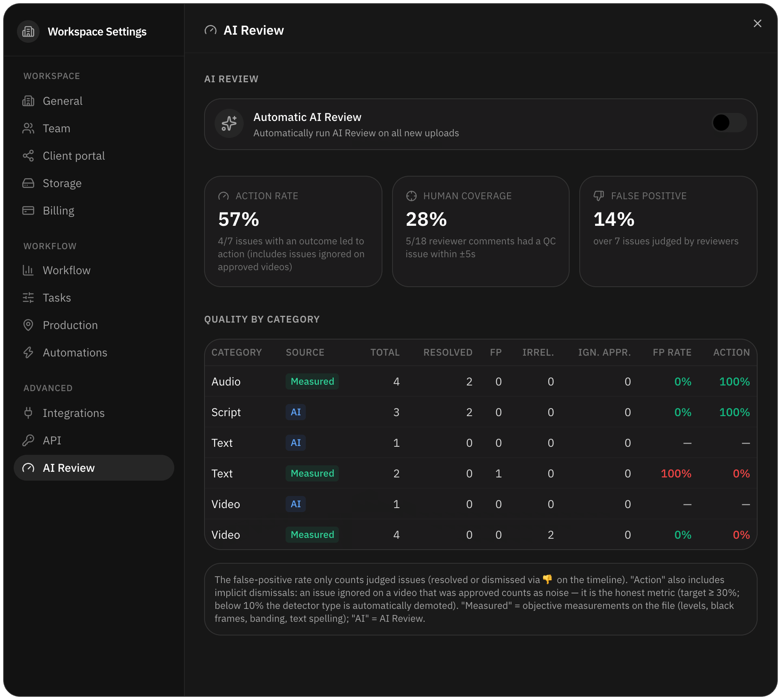Image resolution: width=781 pixels, height=700 pixels.
Task: Click the Billing credit card icon
Action: pyautogui.click(x=28, y=210)
